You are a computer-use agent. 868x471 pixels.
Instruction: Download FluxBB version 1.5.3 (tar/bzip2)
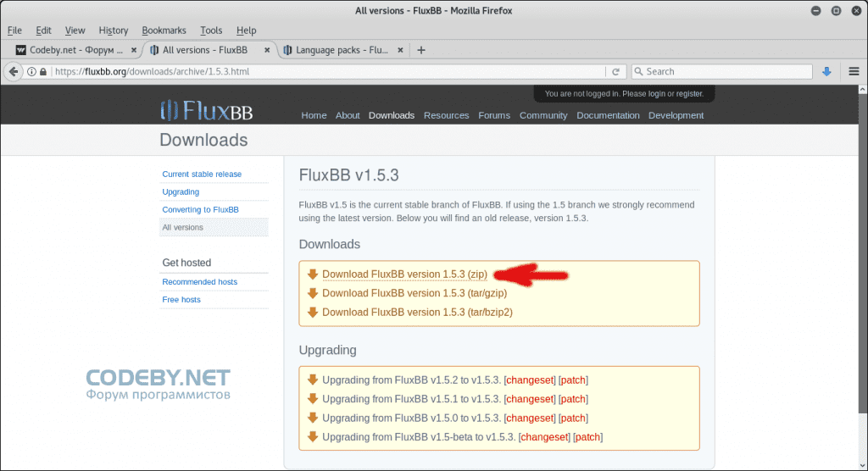(x=417, y=312)
